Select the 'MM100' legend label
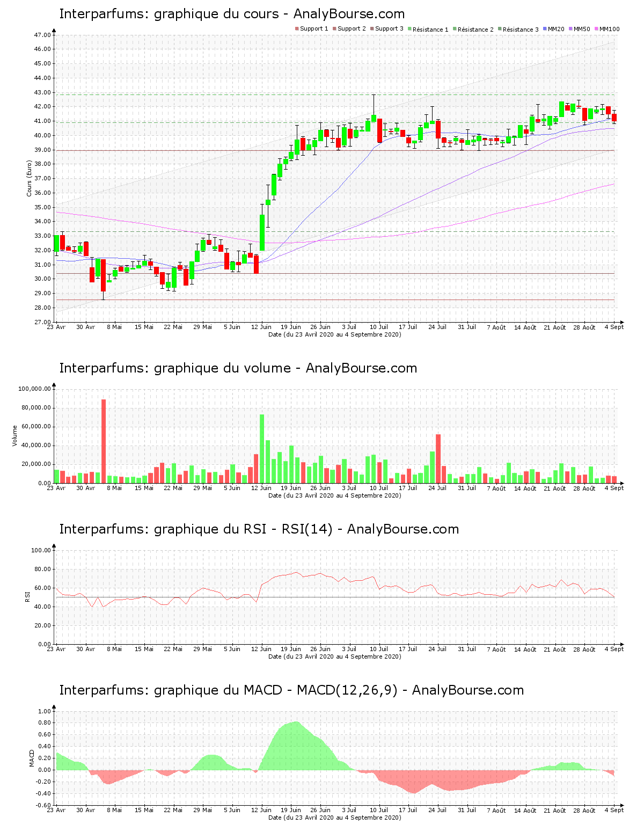Image resolution: width=644 pixels, height=832 pixels. click(x=609, y=29)
